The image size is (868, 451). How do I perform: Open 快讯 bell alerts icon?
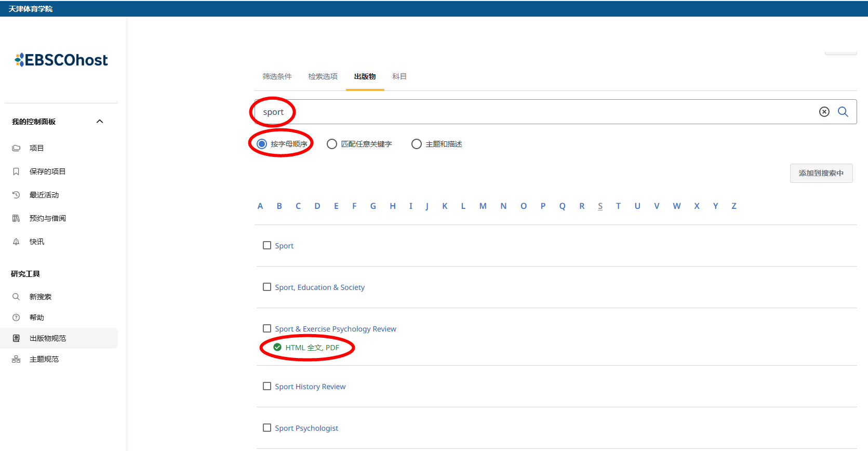(x=16, y=242)
